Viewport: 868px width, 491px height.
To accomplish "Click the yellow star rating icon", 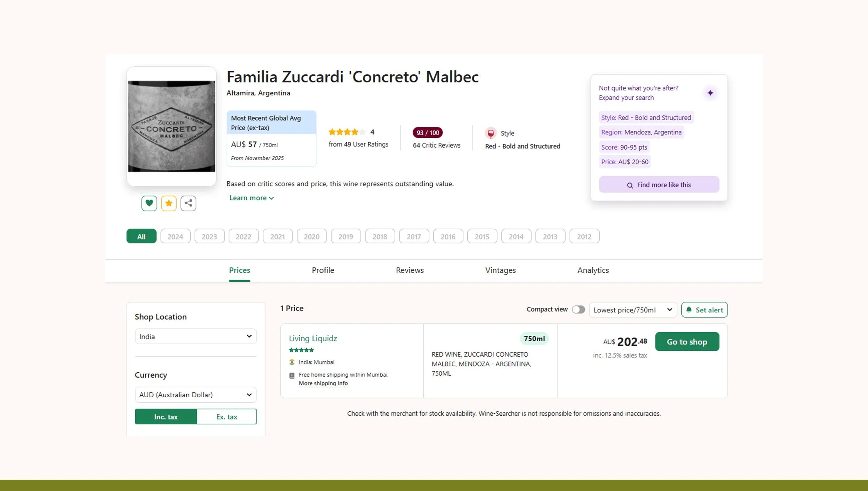I will [169, 203].
